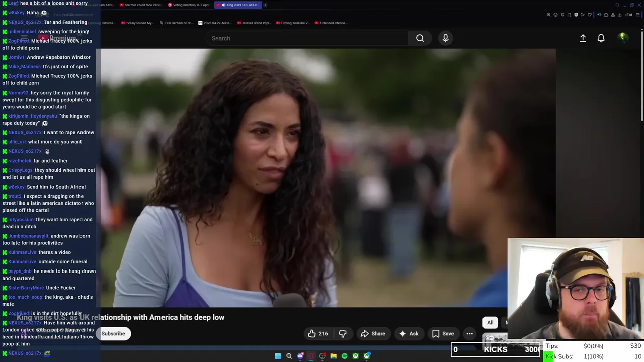The image size is (644, 362).
Task: Open browser tab search icon
Action: (x=617, y=5)
